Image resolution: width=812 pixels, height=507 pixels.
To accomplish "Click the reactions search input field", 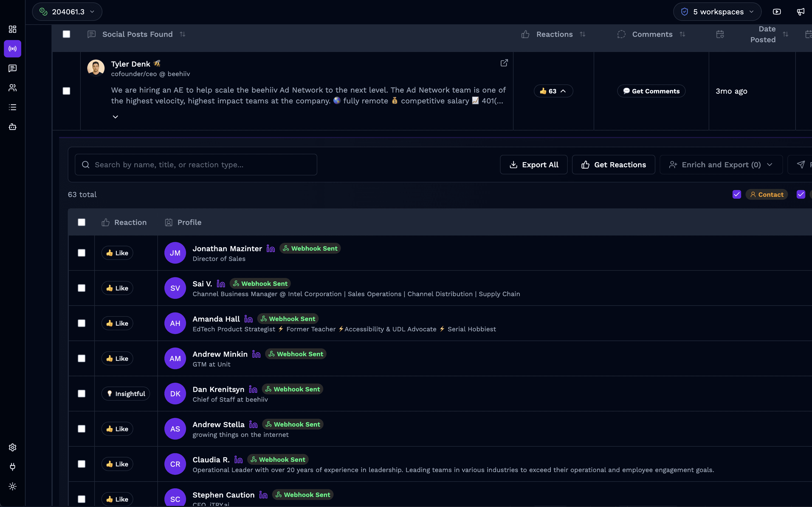I will (x=196, y=165).
